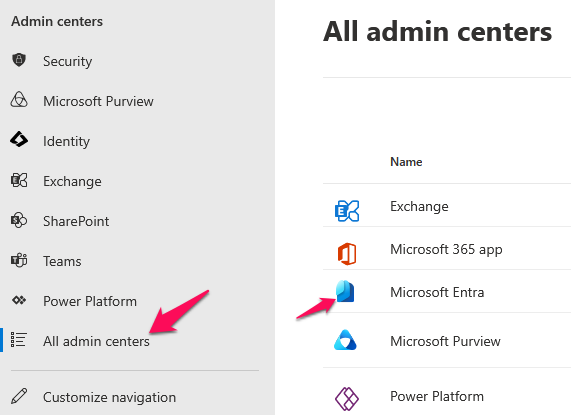The width and height of the screenshot is (571, 415).
Task: Click the Identity diamond icon in sidebar
Action: pos(19,140)
